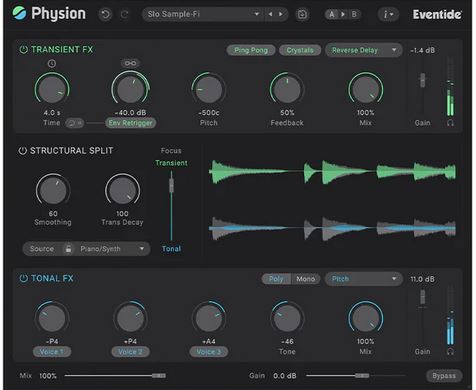Click the Voice 1 button

coord(52,352)
